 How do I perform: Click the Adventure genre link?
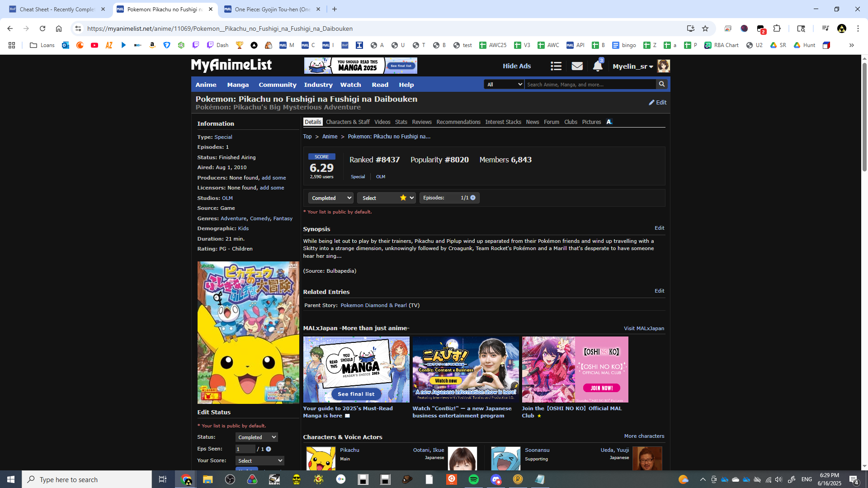pyautogui.click(x=233, y=218)
